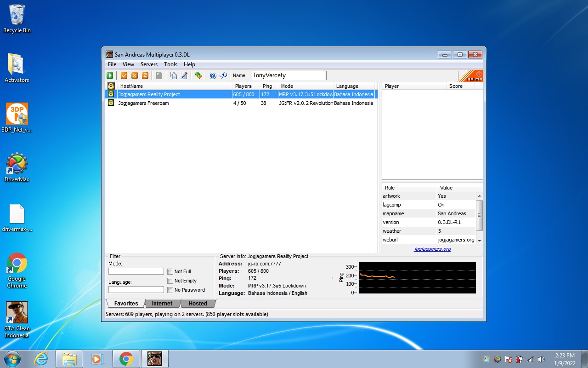Open the Servers menu
Viewport: 588px width, 368px height.
coord(149,64)
